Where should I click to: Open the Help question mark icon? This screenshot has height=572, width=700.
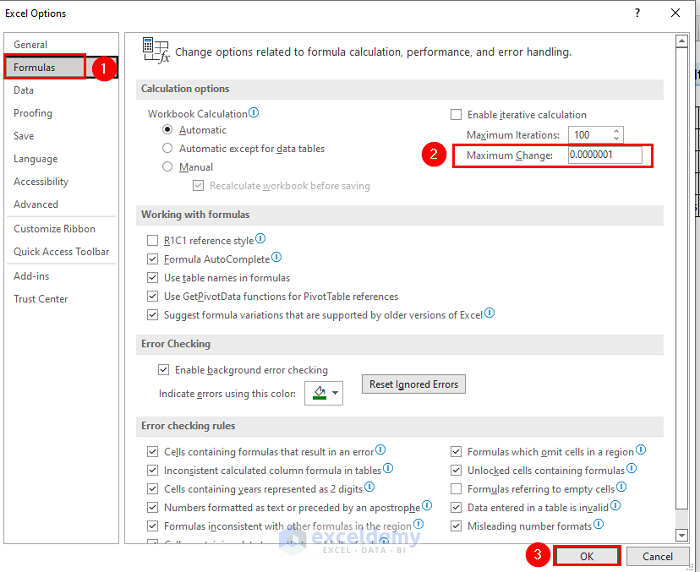pyautogui.click(x=637, y=13)
